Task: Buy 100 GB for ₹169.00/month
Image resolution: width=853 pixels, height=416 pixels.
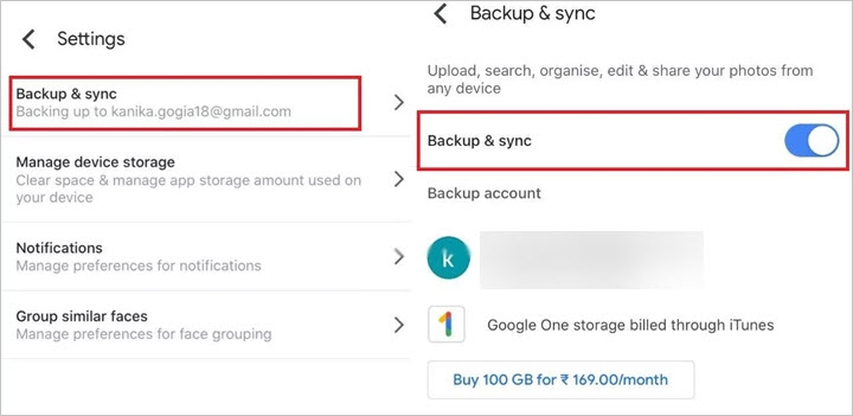Action: click(561, 380)
